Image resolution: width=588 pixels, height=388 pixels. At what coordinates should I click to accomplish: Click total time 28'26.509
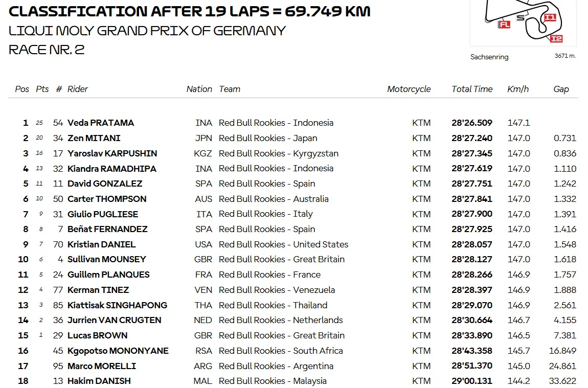(x=472, y=123)
